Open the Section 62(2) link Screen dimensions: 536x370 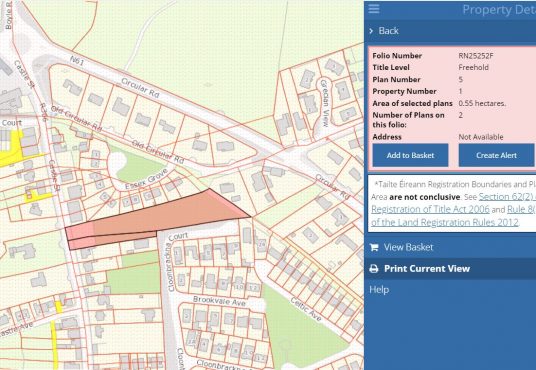point(507,197)
